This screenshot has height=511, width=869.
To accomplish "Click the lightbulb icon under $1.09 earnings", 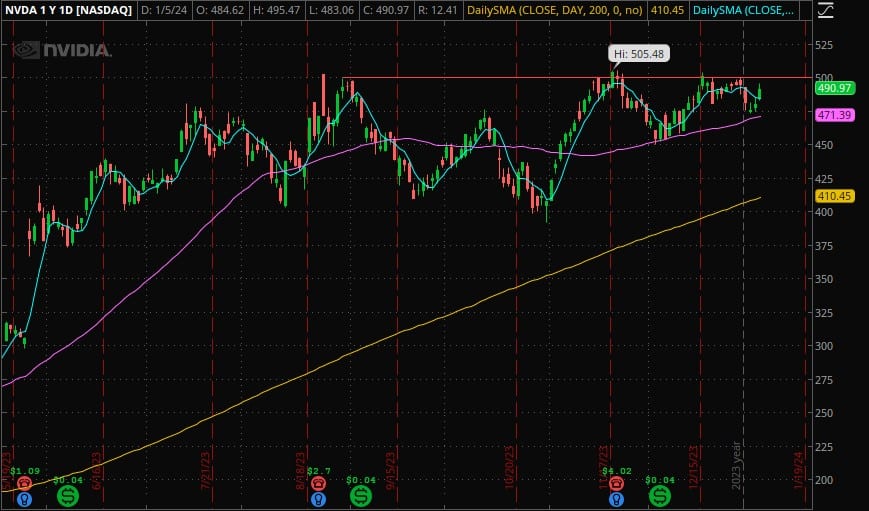I will coord(24,499).
